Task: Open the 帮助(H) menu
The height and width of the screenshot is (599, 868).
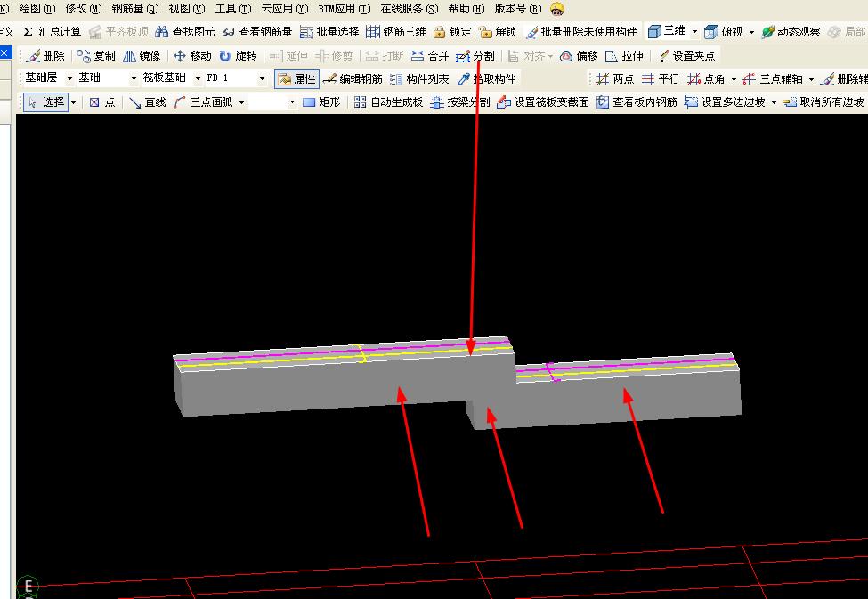Action: 466,9
